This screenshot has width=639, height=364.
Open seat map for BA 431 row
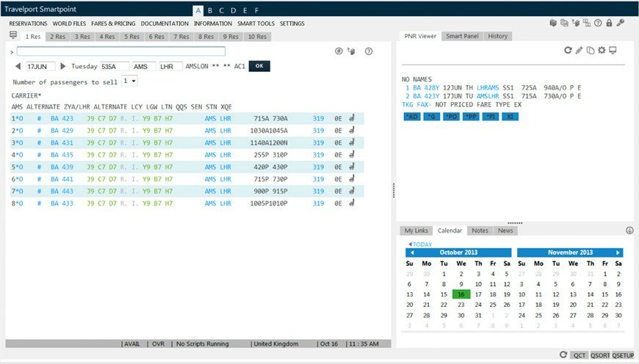pyautogui.click(x=352, y=142)
